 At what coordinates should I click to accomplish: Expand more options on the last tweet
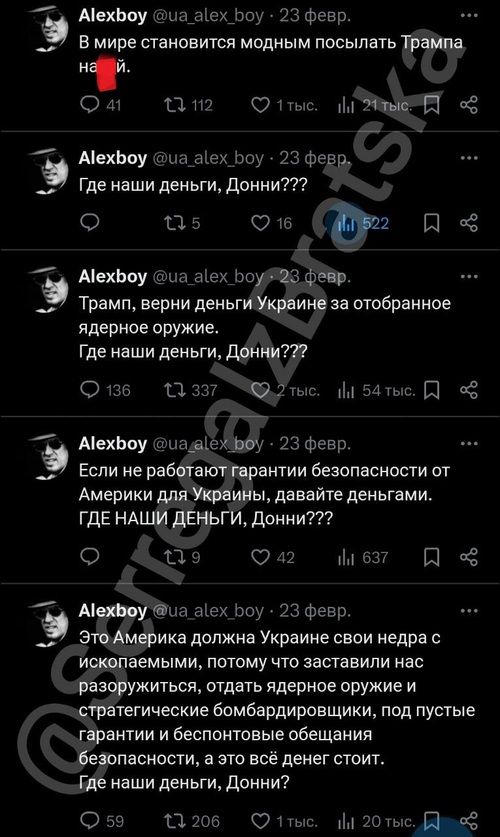[469, 611]
